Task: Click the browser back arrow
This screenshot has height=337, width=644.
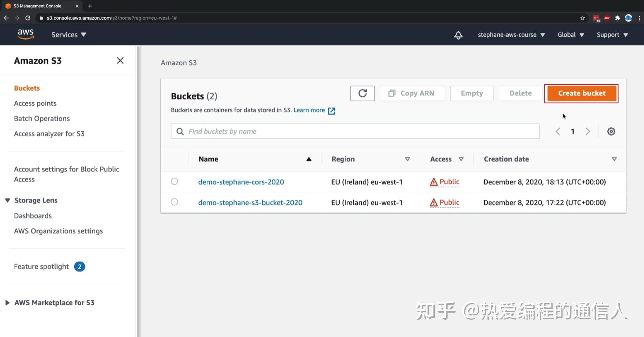Action: point(6,18)
